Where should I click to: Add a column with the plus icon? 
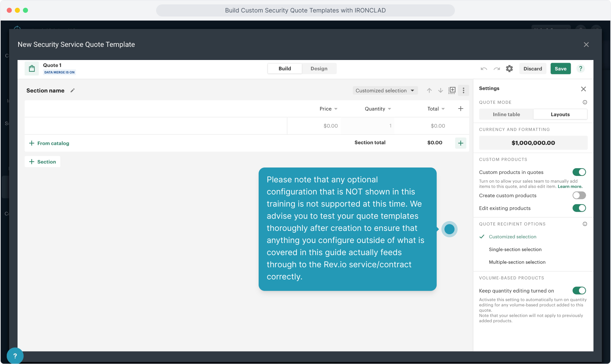461,109
